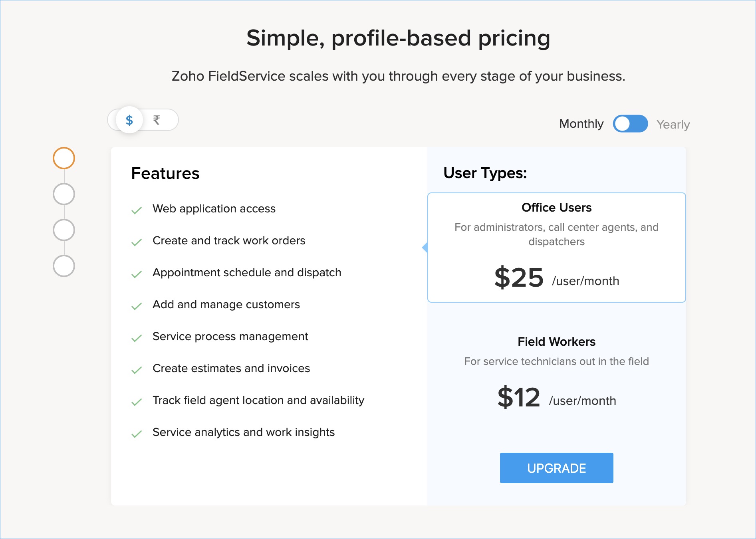756x539 pixels.
Task: Select the Office Users pricing card
Action: click(556, 248)
